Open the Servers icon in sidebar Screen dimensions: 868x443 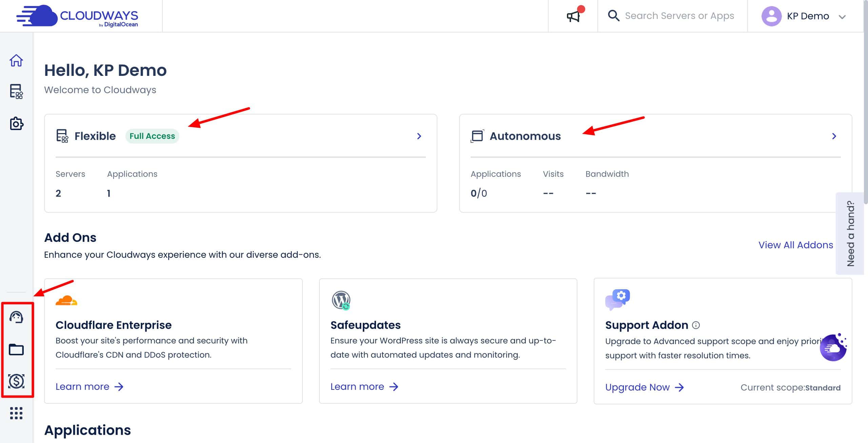[x=16, y=91]
